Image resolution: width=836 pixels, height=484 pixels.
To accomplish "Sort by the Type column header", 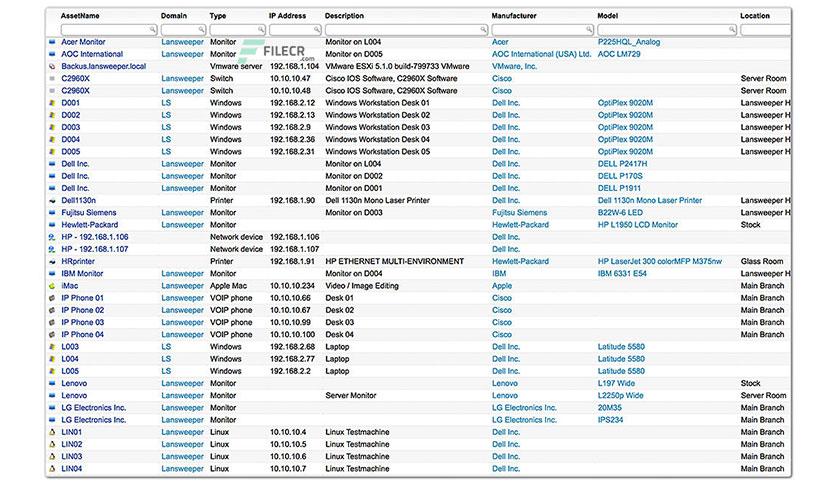I will coord(218,16).
